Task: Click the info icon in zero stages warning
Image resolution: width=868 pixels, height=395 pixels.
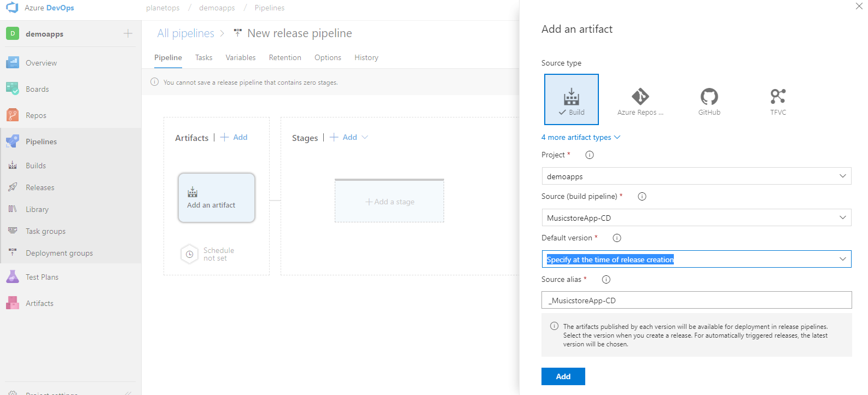Action: pos(155,82)
